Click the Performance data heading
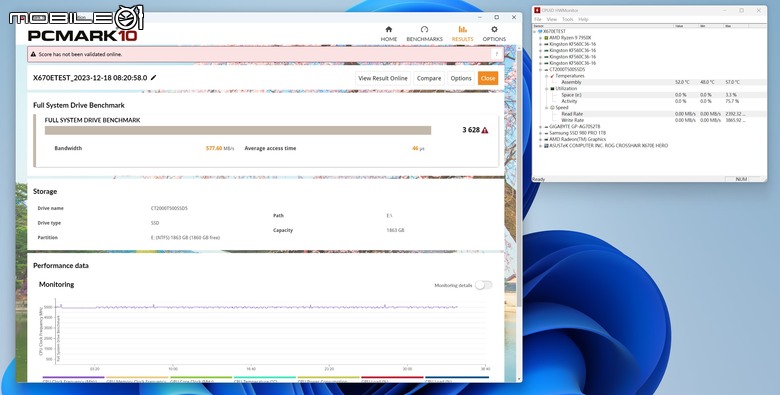The height and width of the screenshot is (395, 780). 61,266
